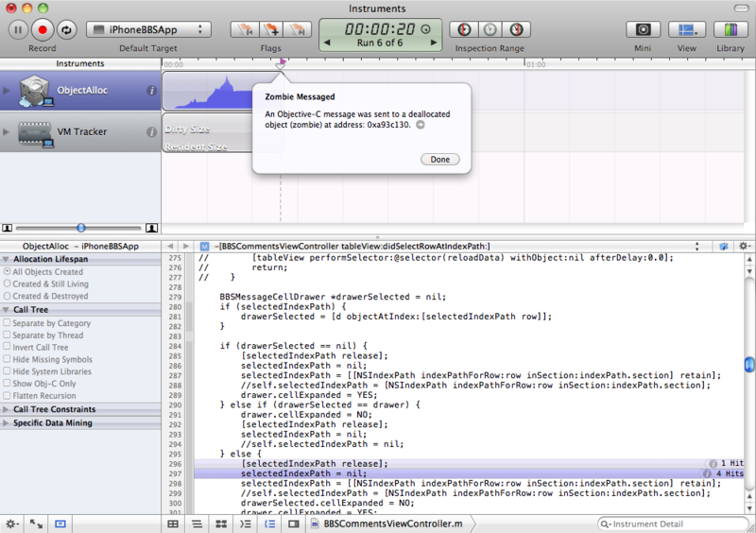The image size is (756, 533).
Task: Open the Mini instruments view
Action: [643, 29]
